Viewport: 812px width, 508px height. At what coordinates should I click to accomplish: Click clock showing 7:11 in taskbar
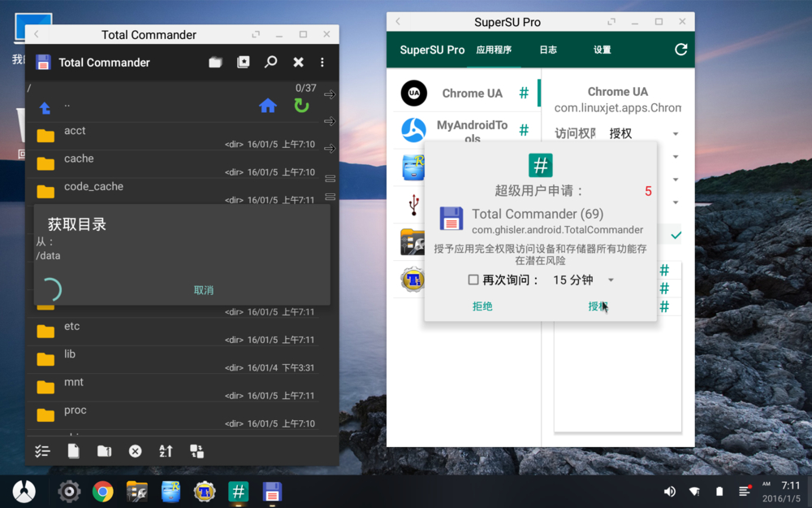[x=791, y=486]
